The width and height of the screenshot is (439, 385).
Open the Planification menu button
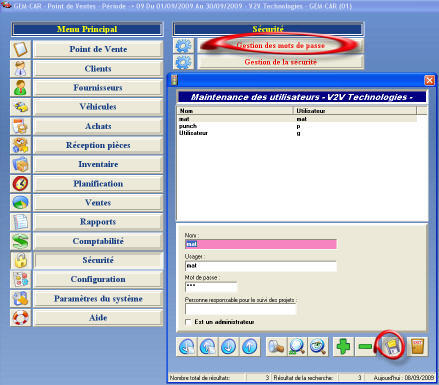tap(98, 183)
